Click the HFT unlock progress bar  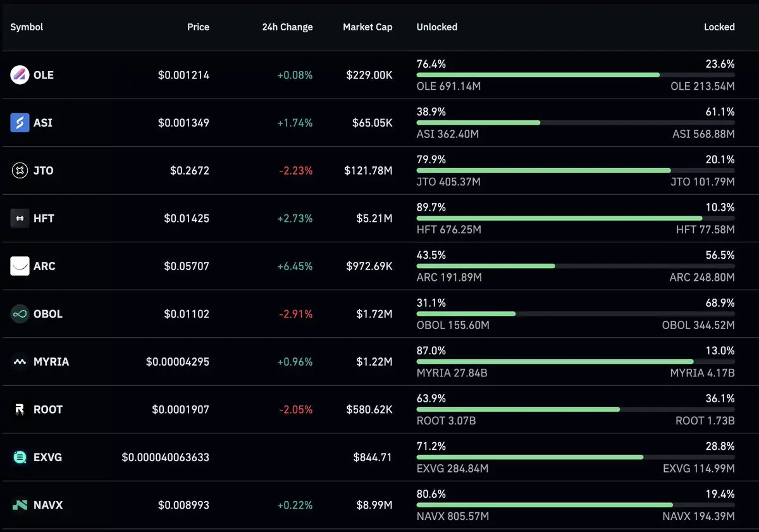click(576, 218)
